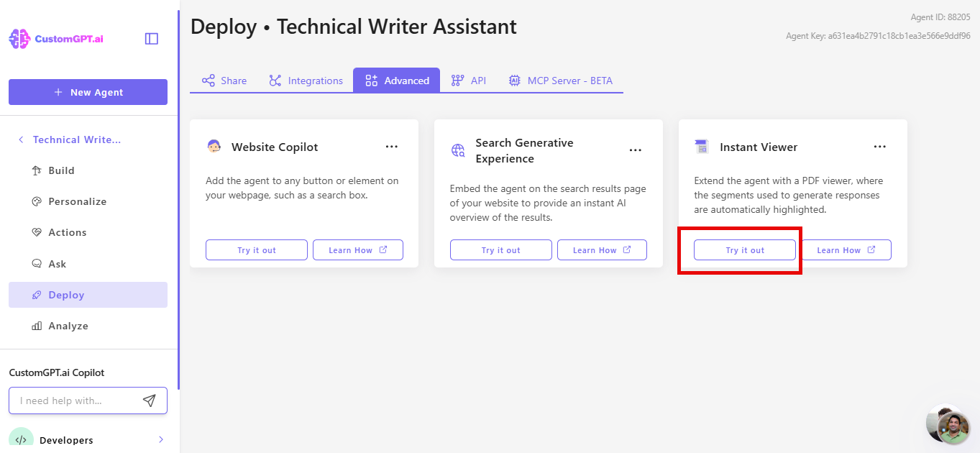Click the CustomGPT.ai Copilot heading

tap(57, 372)
